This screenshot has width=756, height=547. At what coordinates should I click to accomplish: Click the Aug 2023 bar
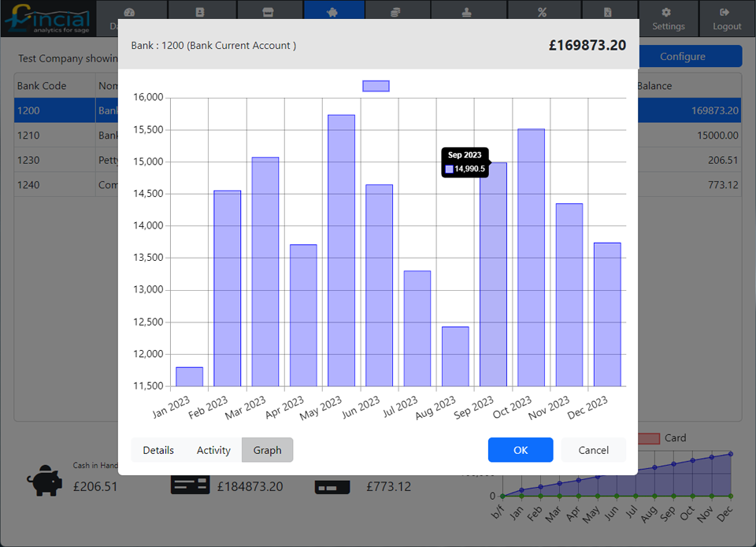pyautogui.click(x=456, y=356)
